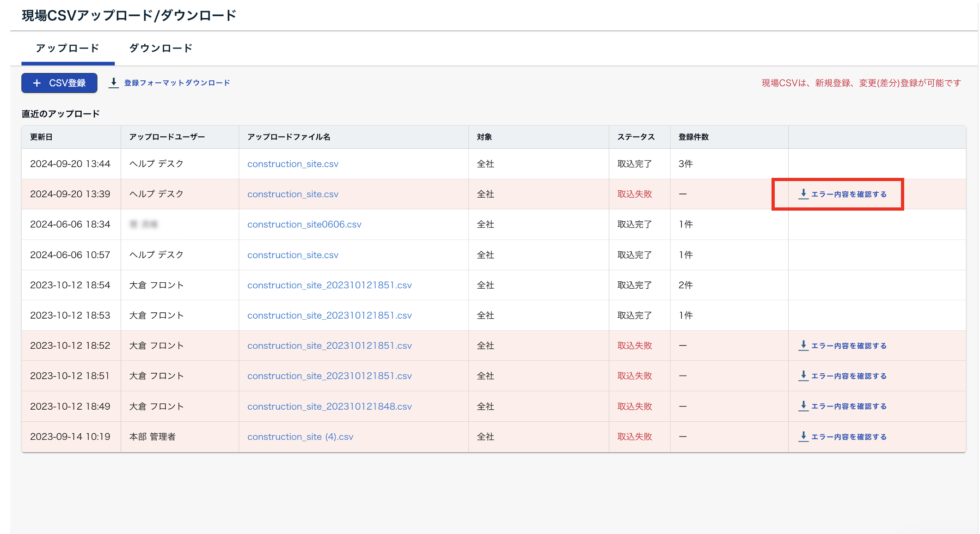Click error download icon in 2023-10-12 18:51 row
The width and height of the screenshot is (980, 534).
[803, 376]
